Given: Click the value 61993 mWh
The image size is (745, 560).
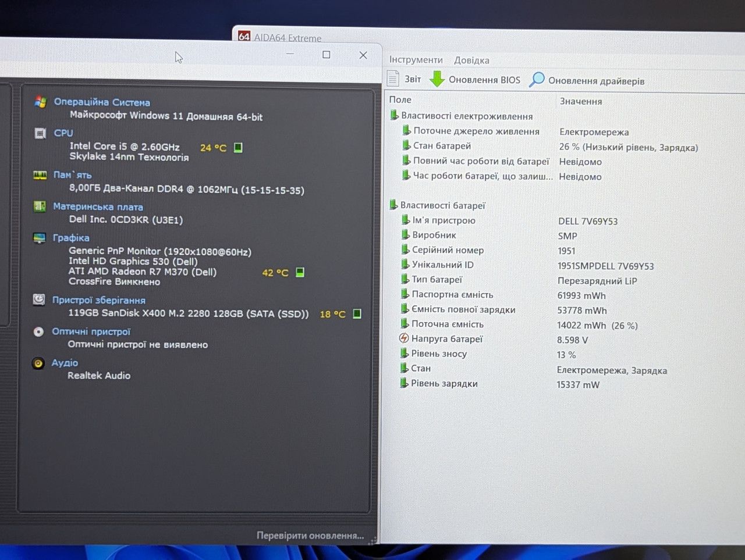Looking at the screenshot, I should pos(581,295).
